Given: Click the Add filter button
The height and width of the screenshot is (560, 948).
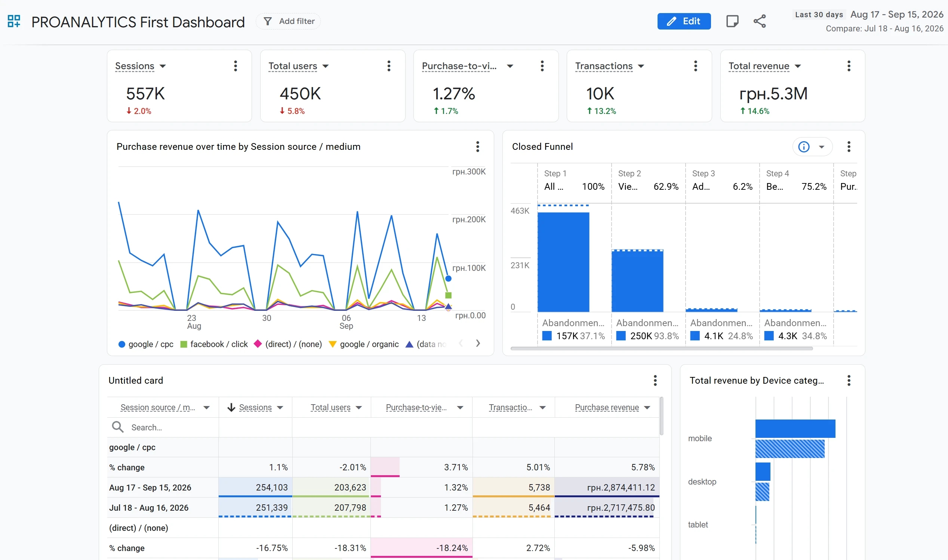Looking at the screenshot, I should tap(289, 22).
